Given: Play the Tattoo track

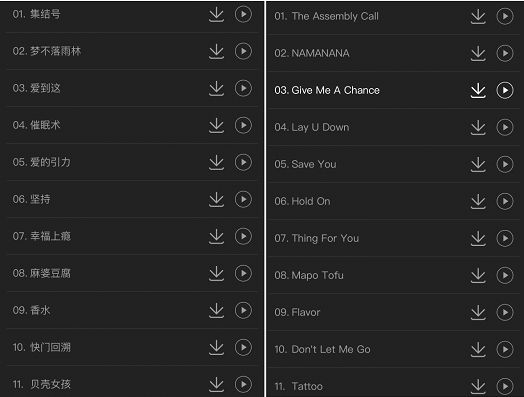Looking at the screenshot, I should tap(505, 386).
